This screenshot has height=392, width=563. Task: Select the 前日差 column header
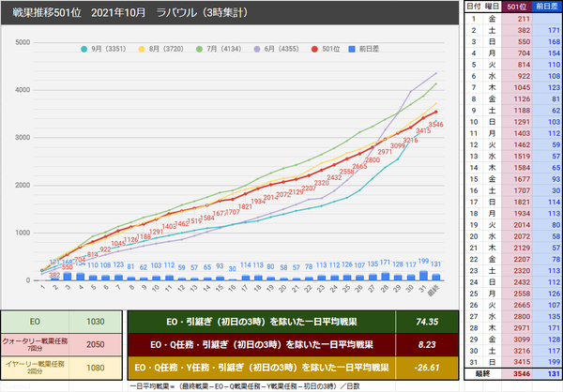547,7
